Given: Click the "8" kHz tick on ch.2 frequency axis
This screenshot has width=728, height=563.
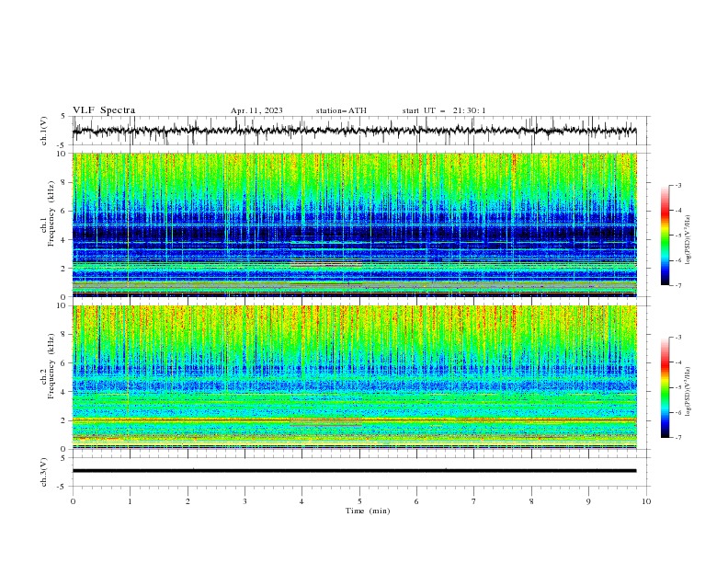Looking at the screenshot, I should pyautogui.click(x=65, y=335).
